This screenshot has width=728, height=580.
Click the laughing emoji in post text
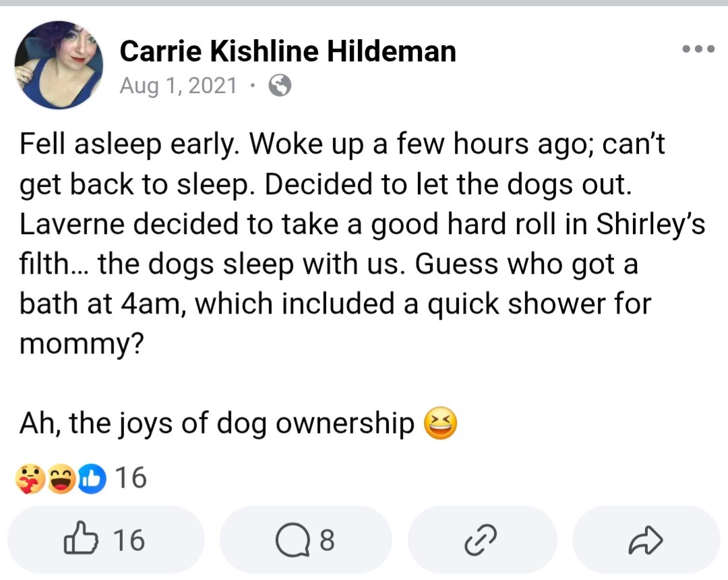click(x=441, y=423)
